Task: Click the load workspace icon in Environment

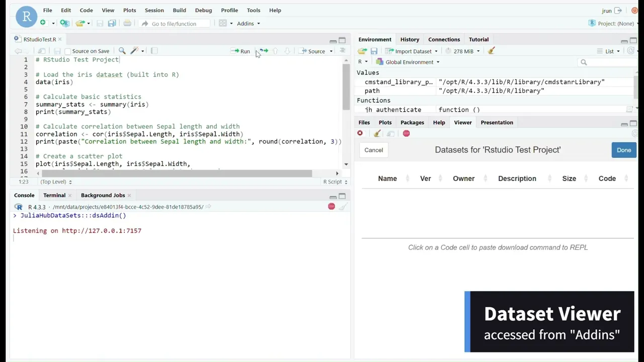Action: [362, 51]
